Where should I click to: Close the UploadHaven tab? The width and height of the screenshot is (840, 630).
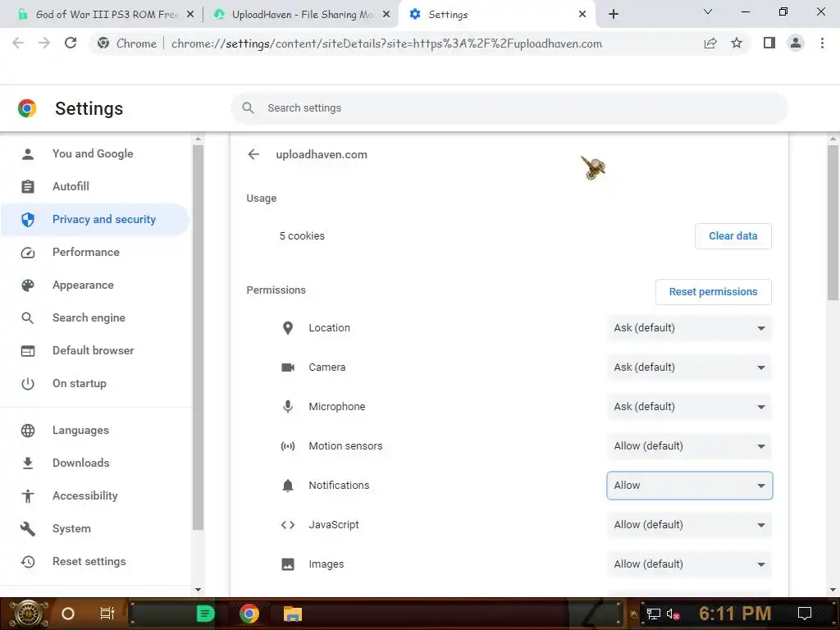pos(386,15)
